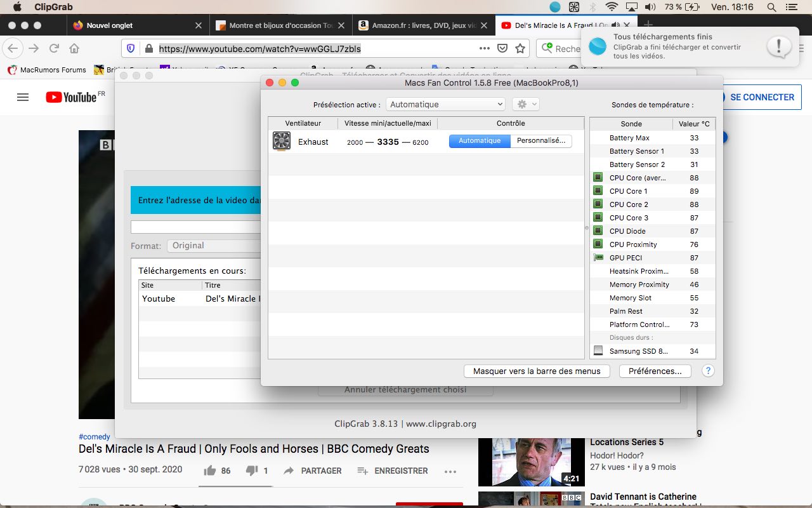
Task: Set fan control to Automatique
Action: tap(480, 141)
